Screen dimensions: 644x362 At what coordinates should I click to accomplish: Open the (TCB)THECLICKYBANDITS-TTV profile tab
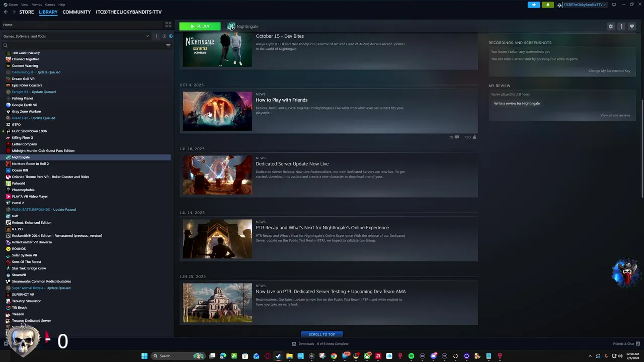pos(129,12)
